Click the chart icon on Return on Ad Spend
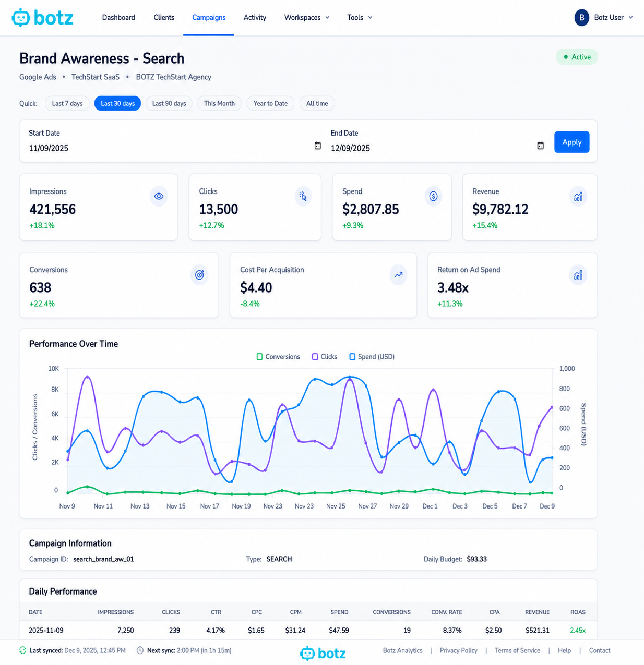The image size is (644, 665). click(x=578, y=275)
